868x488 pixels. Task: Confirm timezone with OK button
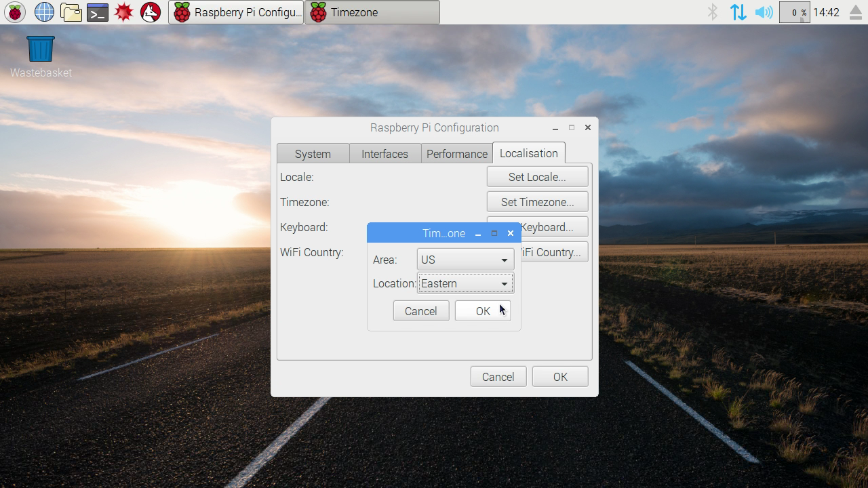coord(482,311)
